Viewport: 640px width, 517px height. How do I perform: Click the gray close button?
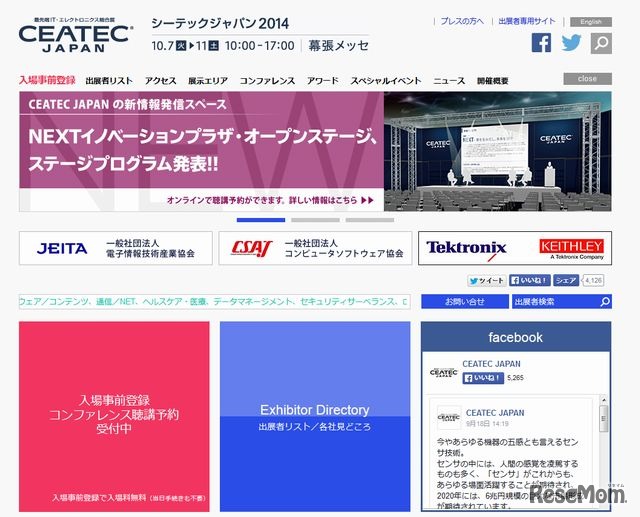[587, 79]
